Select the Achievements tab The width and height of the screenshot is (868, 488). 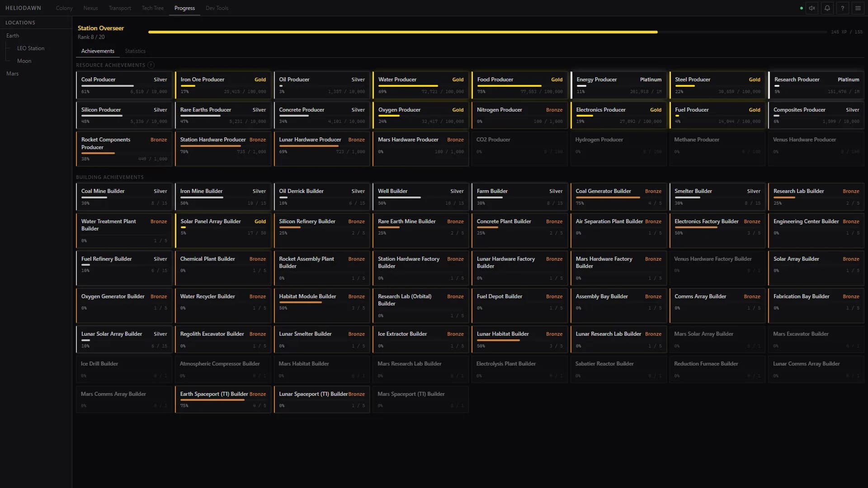tap(98, 51)
